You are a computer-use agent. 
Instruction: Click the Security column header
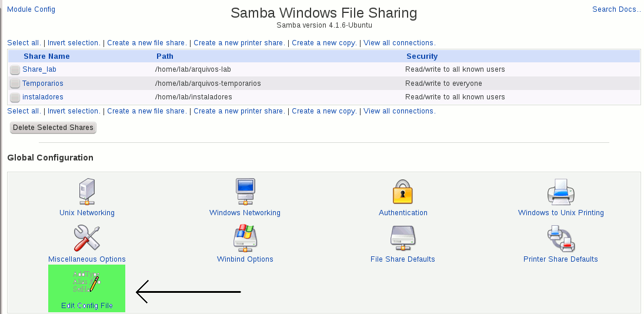pyautogui.click(x=422, y=56)
